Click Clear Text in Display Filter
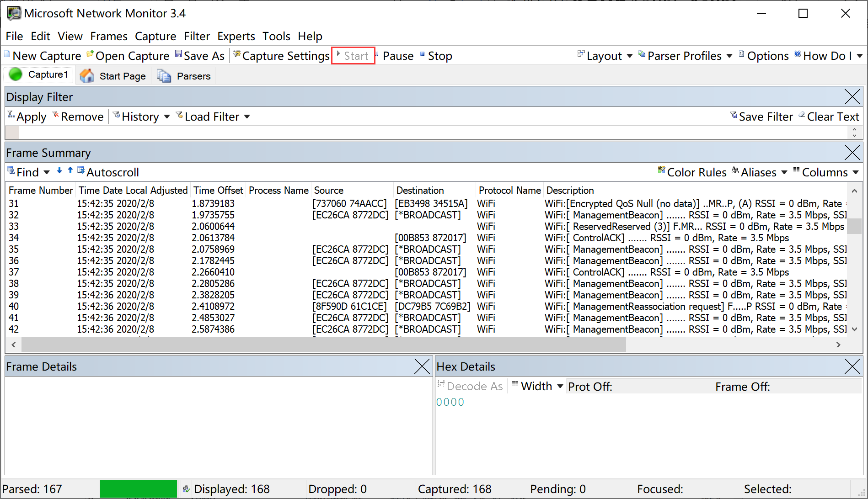The width and height of the screenshot is (868, 499). 829,117
